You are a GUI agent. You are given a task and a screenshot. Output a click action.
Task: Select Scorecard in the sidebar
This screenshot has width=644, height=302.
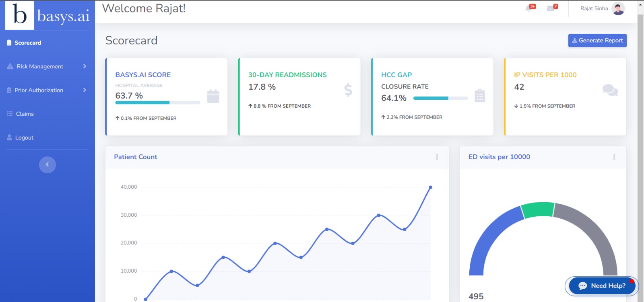[27, 43]
